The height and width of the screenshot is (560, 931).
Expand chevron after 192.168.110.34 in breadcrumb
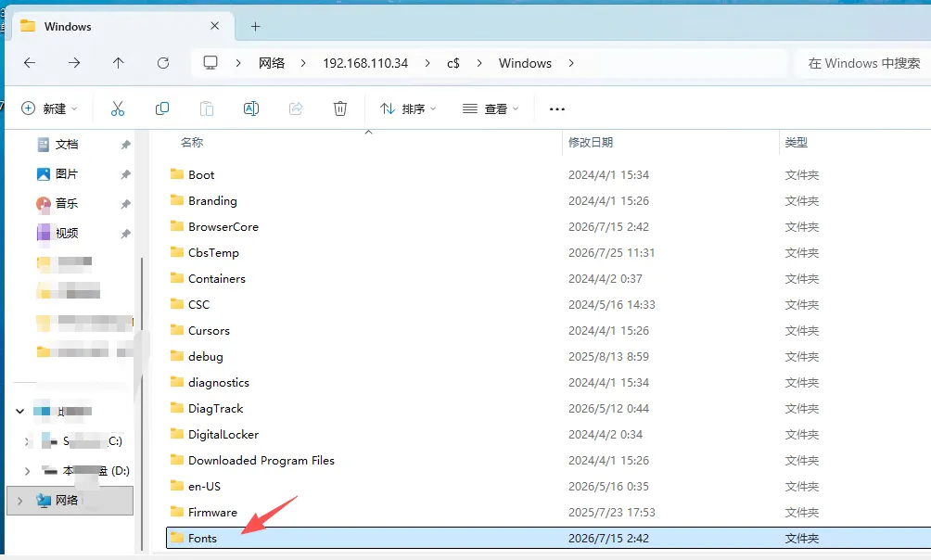tap(427, 63)
